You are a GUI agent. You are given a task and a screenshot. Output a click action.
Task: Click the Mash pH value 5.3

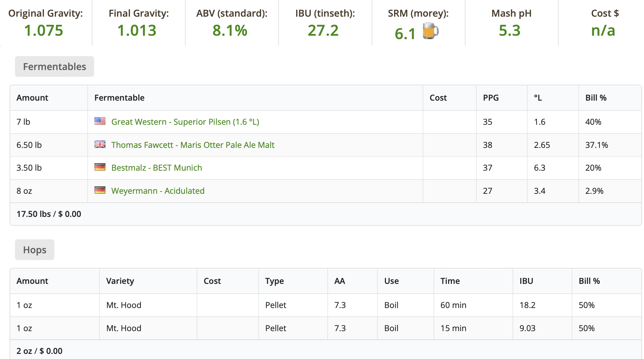509,30
